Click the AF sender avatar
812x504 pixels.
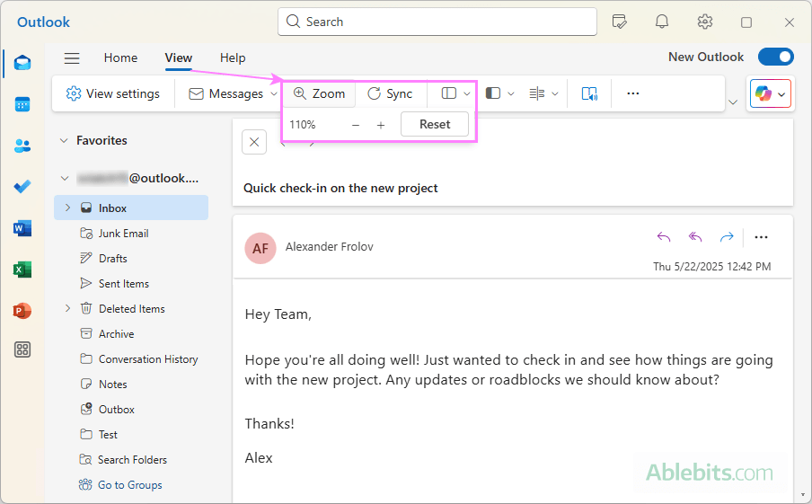260,248
